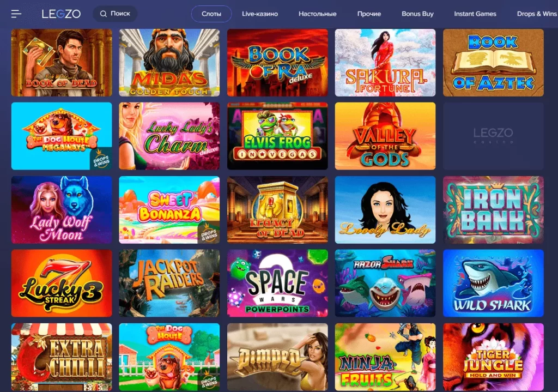
Task: Click the blank LEGZO casino placeholder tile
Action: 493,136
